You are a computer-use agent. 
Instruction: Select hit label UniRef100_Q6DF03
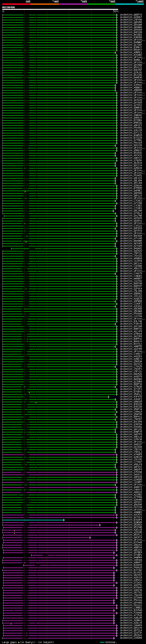[x=131, y=15]
